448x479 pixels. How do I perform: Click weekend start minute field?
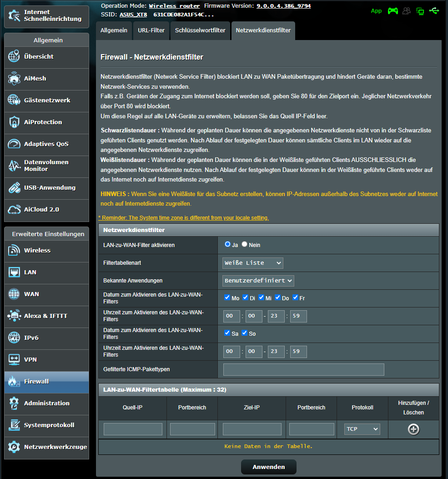254,352
